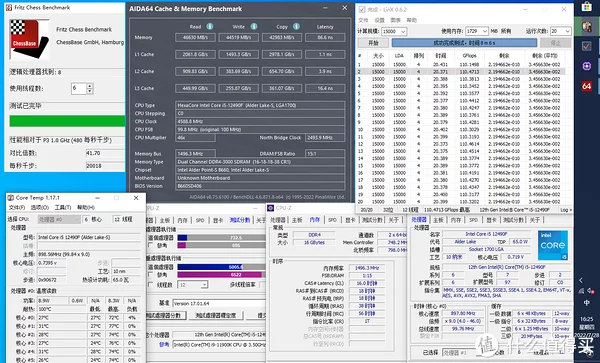600x363 pixels.
Task: Tick the 参考 checkbox under single-thread results
Action: pos(150,245)
